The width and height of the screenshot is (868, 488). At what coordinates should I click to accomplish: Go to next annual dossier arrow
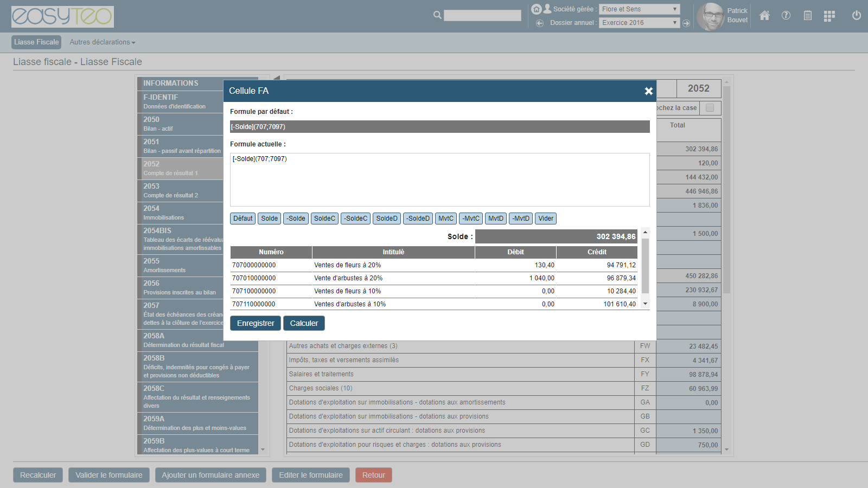tap(686, 23)
